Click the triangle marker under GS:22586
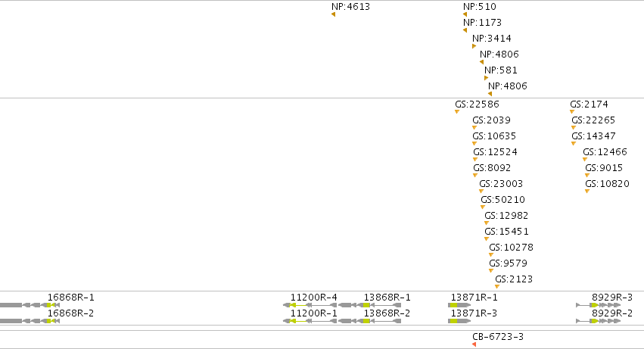This screenshot has height=349, width=644. click(x=457, y=112)
